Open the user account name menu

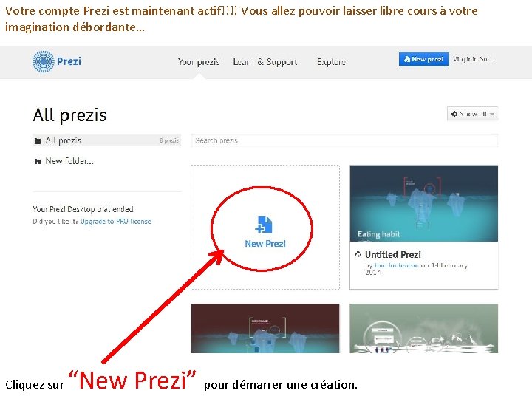coord(473,59)
